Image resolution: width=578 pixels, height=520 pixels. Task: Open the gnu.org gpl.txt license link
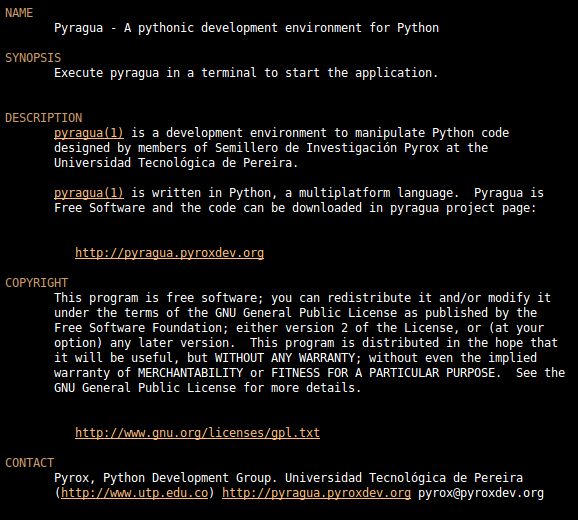[197, 433]
